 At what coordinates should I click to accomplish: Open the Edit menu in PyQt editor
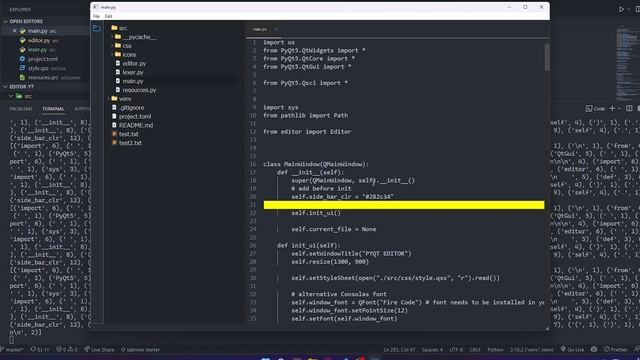coord(109,16)
